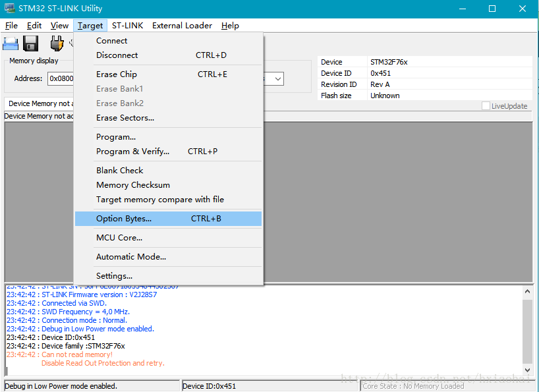Open the ST-LINK menu
The image size is (539, 392).
[128, 26]
